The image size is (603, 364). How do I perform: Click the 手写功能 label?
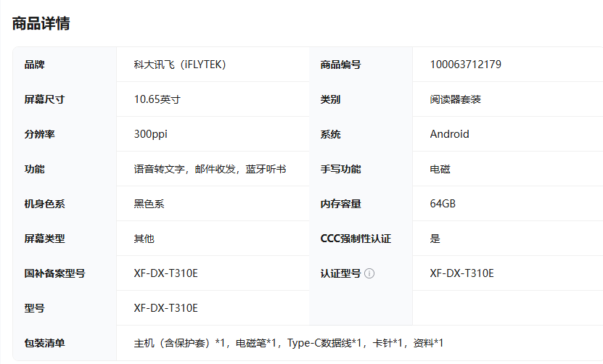[x=340, y=169]
